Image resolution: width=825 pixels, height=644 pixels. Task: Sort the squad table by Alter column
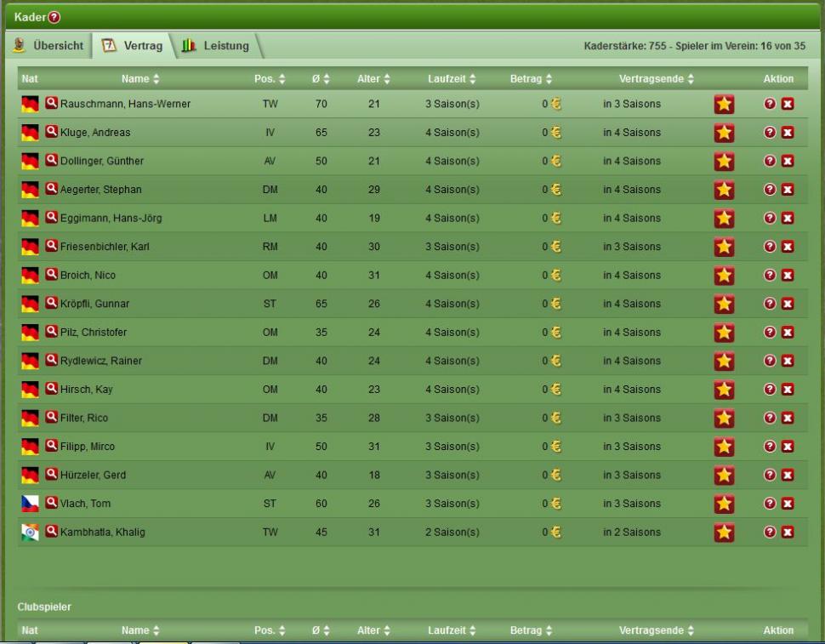(x=373, y=79)
